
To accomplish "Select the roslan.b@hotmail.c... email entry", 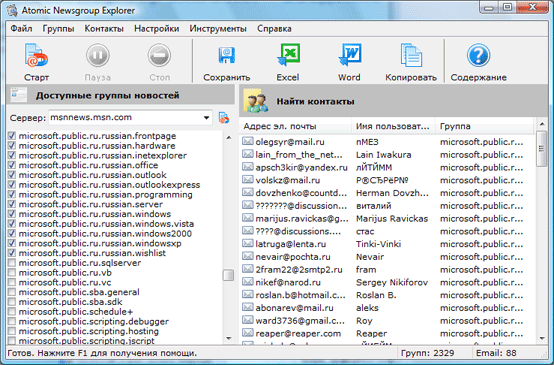I will (300, 295).
